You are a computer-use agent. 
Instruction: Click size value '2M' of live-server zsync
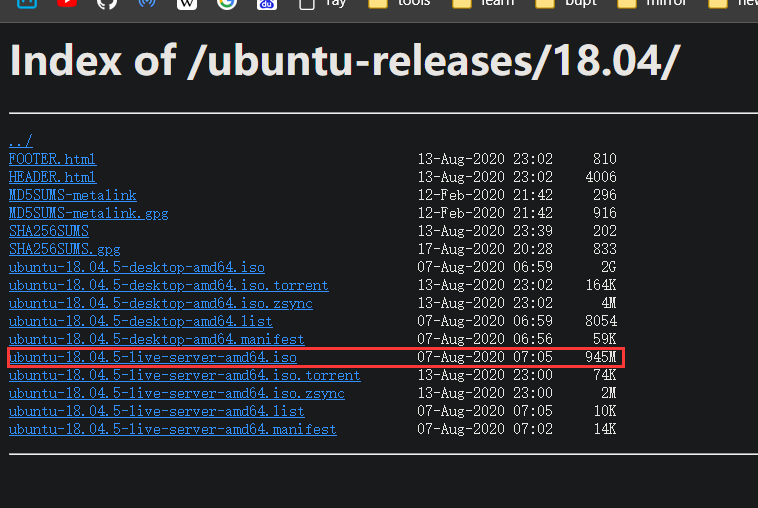coord(609,393)
